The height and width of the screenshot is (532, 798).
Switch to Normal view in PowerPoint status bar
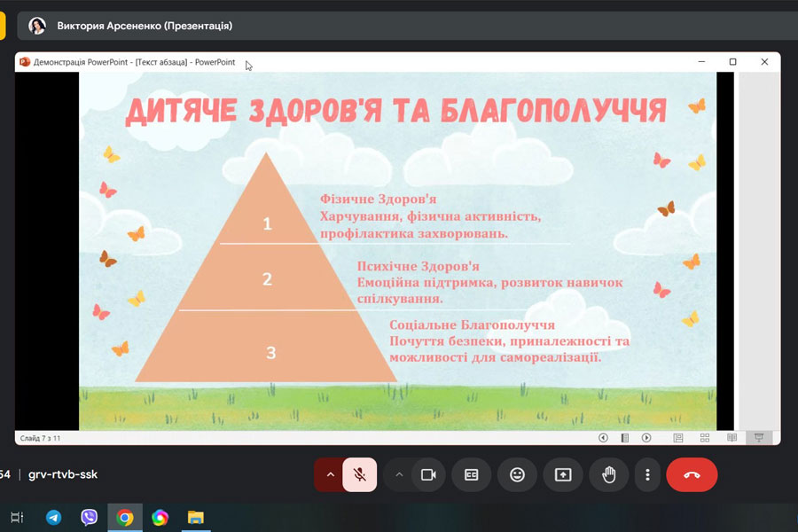point(678,438)
